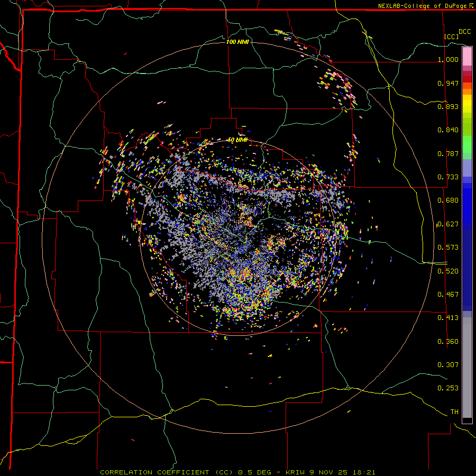Click the 0.627 scale value

click(448, 224)
